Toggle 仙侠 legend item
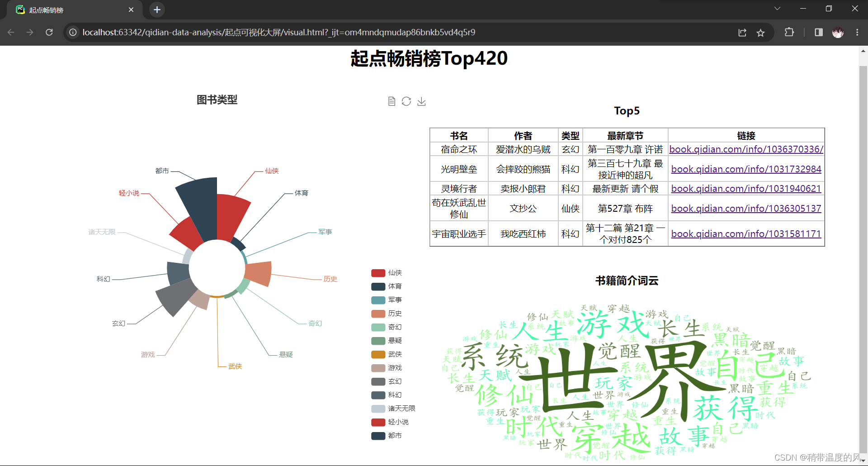Screen dimensions: 868x466 [387, 273]
